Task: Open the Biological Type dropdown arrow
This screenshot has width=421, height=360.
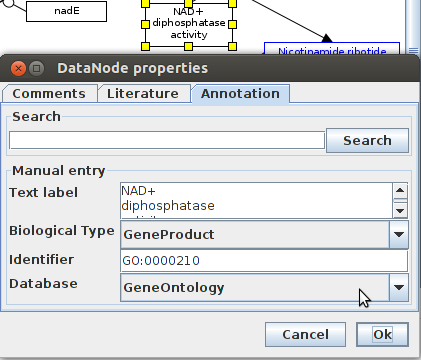Action: click(x=399, y=234)
